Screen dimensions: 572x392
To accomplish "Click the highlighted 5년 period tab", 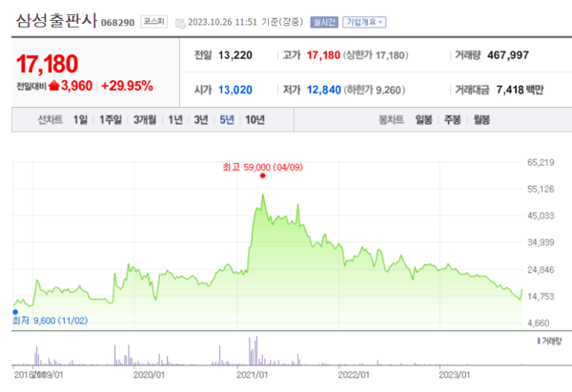I will tap(226, 120).
